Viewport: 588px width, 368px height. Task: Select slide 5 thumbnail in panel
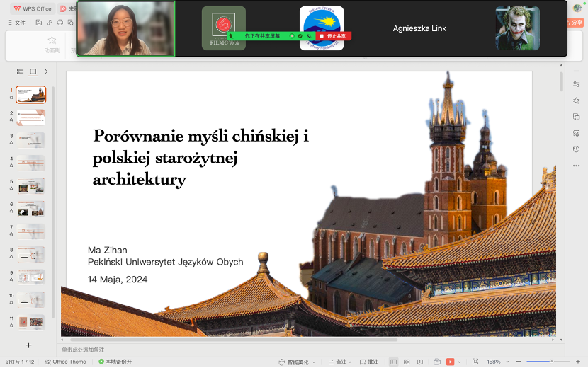point(31,185)
